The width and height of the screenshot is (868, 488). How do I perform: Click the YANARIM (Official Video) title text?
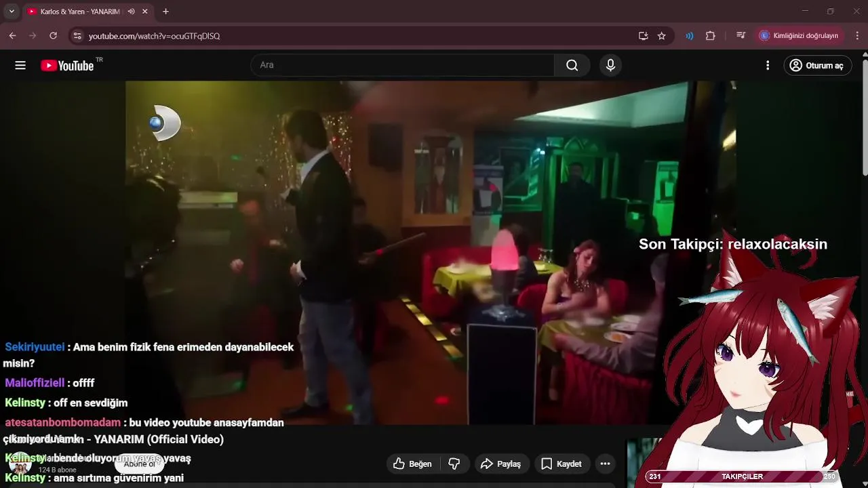coord(159,439)
